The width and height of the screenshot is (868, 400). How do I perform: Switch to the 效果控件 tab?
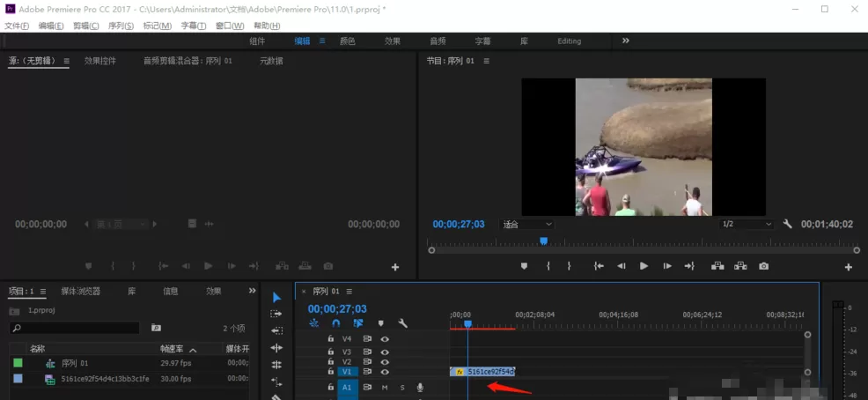coord(100,61)
